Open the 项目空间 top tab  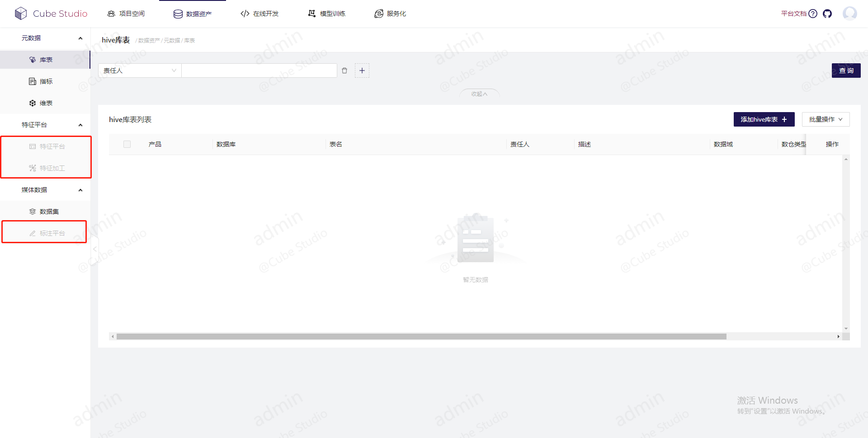click(x=126, y=14)
